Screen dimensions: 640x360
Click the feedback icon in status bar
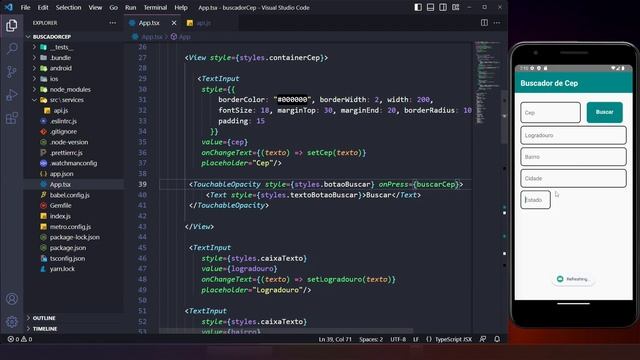pyautogui.click(x=483, y=339)
